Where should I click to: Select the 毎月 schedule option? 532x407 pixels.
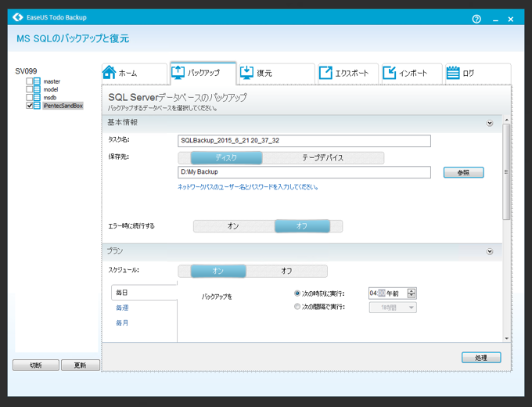[122, 322]
